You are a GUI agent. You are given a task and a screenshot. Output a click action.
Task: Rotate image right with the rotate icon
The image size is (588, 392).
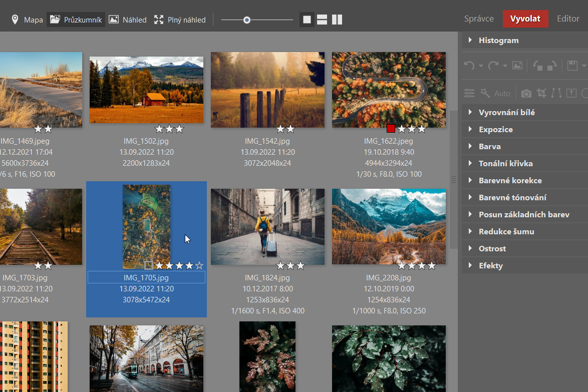551,66
